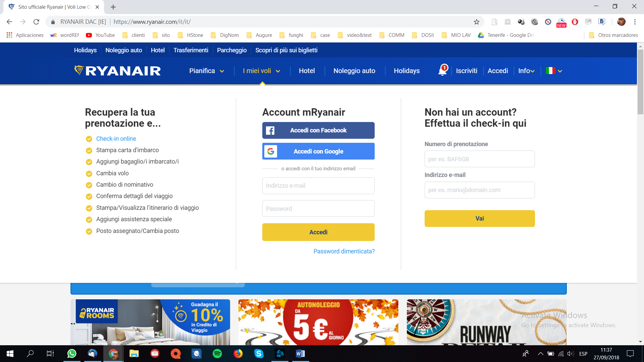Expand the Info dropdown

[526, 71]
